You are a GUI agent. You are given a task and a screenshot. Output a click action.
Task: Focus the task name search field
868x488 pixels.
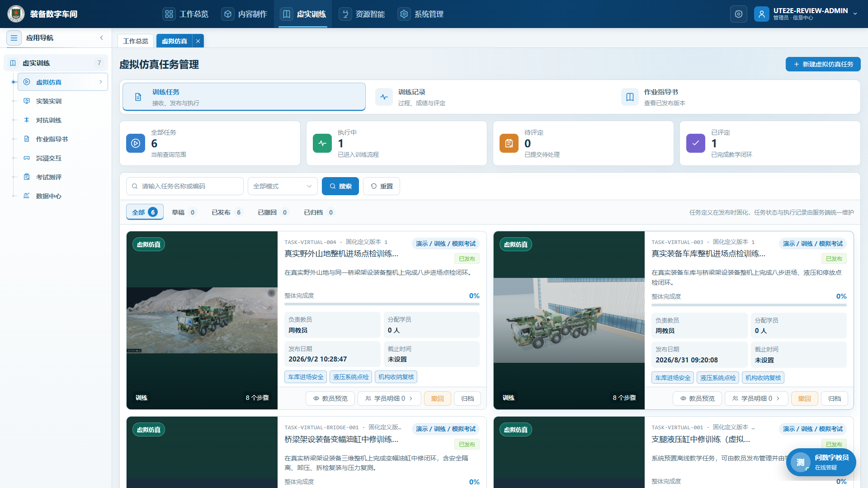tap(185, 186)
